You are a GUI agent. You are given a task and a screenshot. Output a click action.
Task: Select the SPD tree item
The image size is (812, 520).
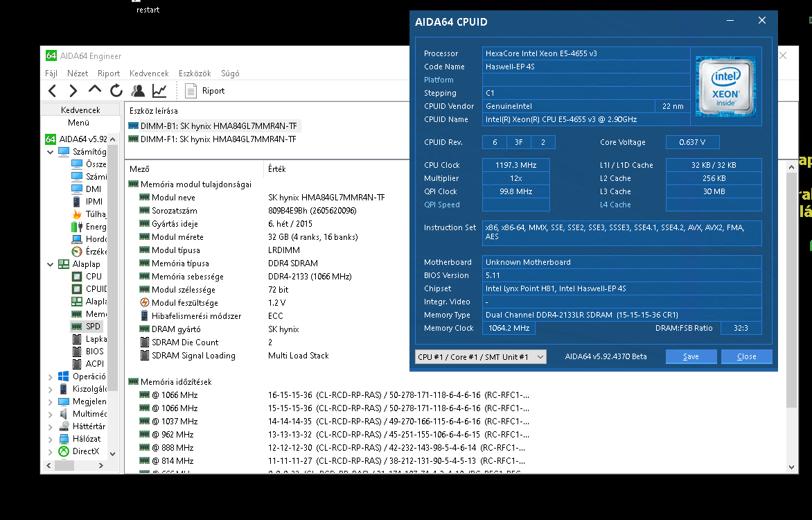click(x=87, y=326)
